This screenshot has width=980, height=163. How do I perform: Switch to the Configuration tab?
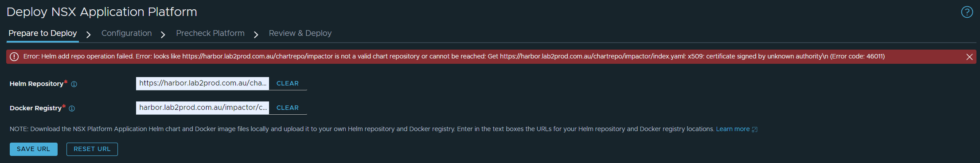coord(126,33)
